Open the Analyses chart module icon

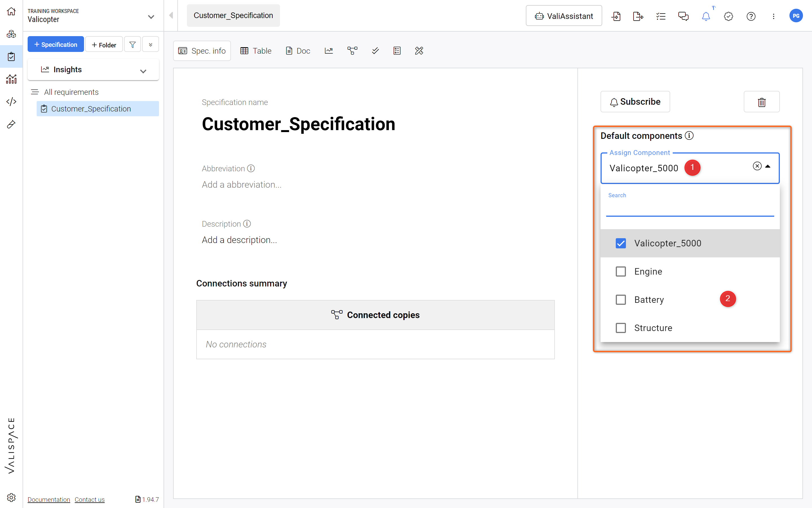click(x=11, y=79)
